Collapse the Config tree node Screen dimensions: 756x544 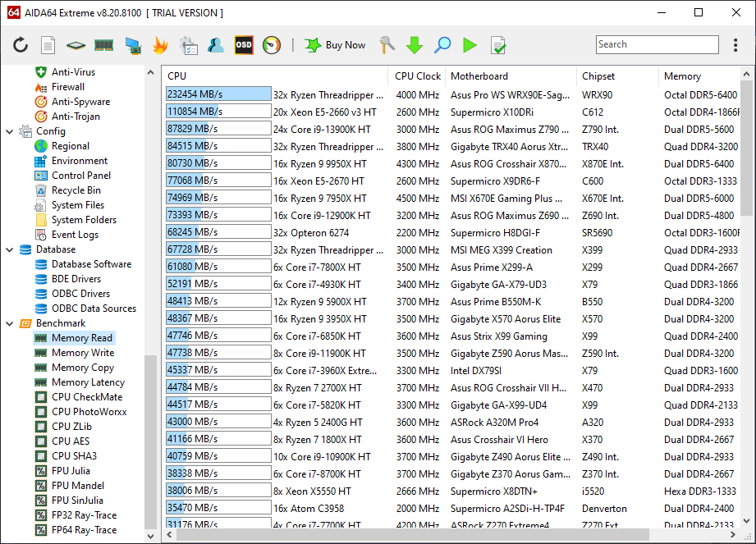coord(8,131)
